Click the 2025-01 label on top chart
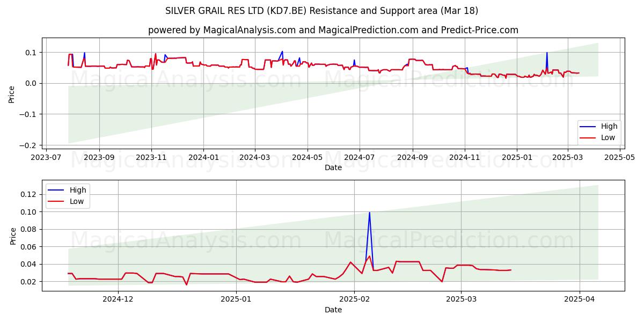Screen dimensions: 644x322 [516, 158]
